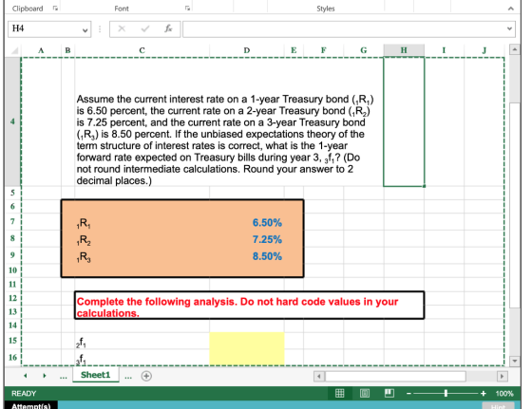Click the Hint button

coord(498,405)
